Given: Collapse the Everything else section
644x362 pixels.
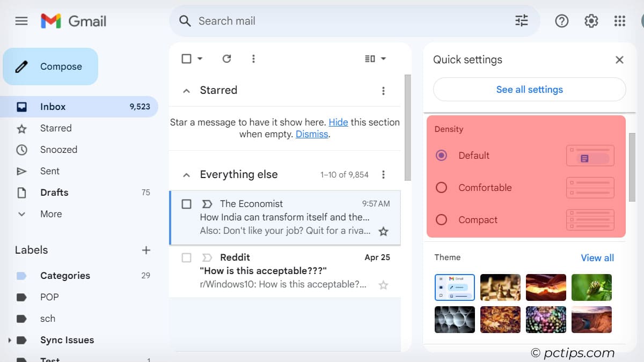Looking at the screenshot, I should pos(186,174).
